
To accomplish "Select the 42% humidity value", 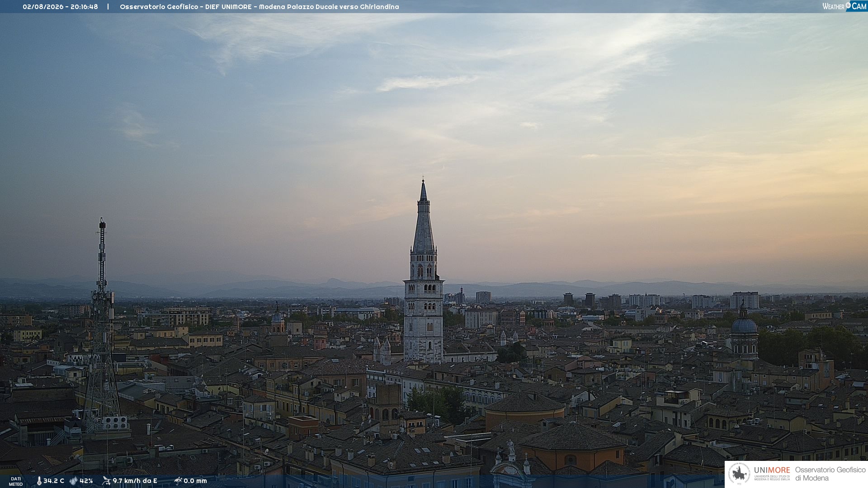I will tap(86, 481).
